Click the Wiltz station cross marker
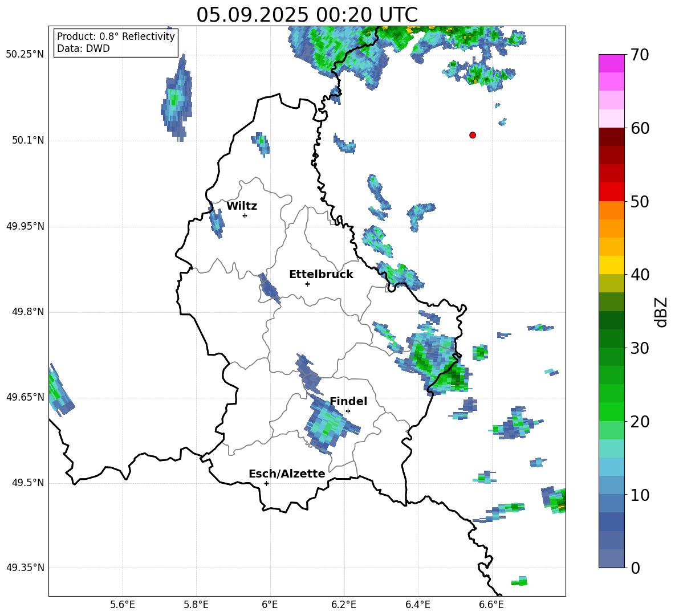Viewport: 675px width, 616px height. [x=245, y=215]
